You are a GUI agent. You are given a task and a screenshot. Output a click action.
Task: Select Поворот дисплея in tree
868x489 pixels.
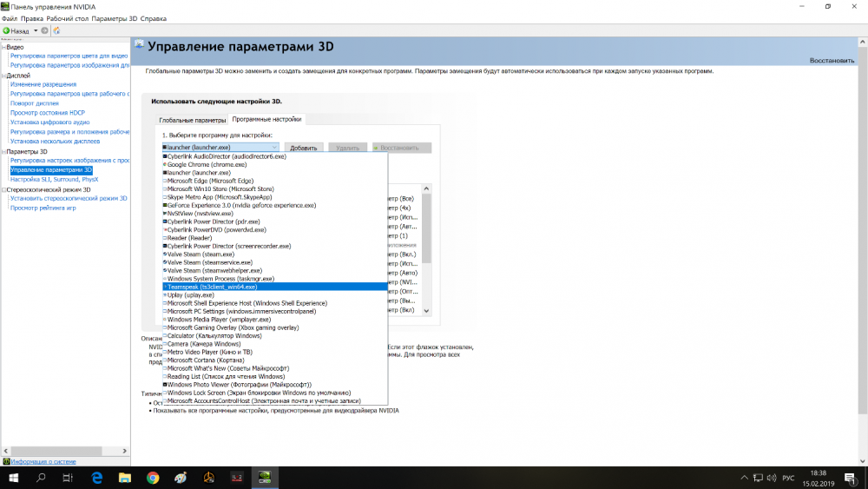(35, 103)
